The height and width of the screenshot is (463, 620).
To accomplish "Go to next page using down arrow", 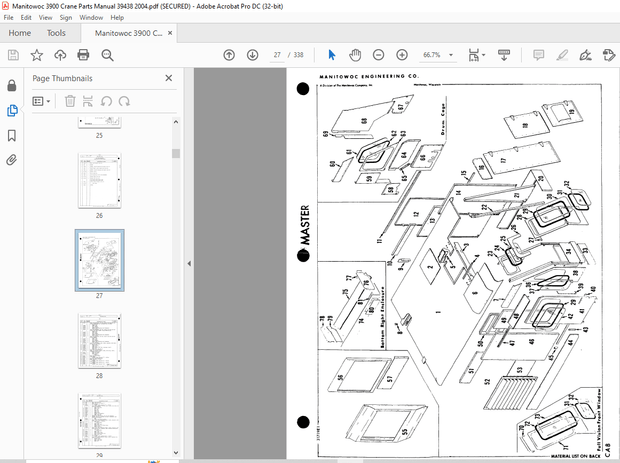I will pyautogui.click(x=252, y=55).
